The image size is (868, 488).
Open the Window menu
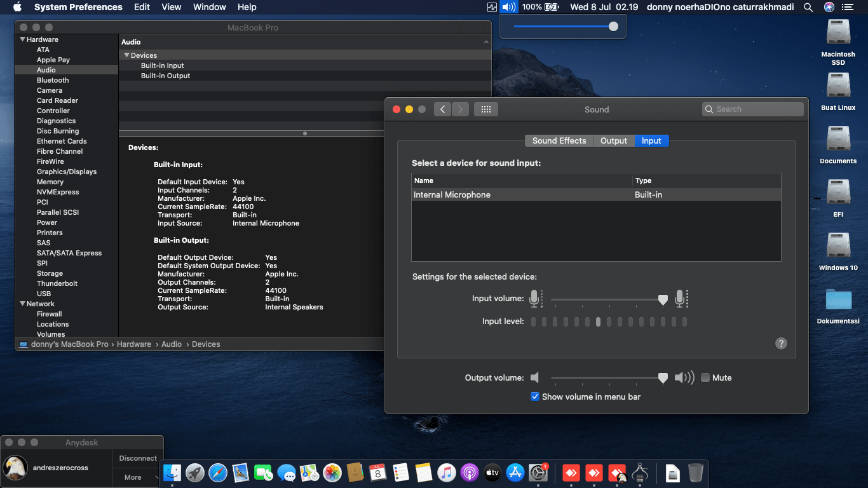(209, 7)
